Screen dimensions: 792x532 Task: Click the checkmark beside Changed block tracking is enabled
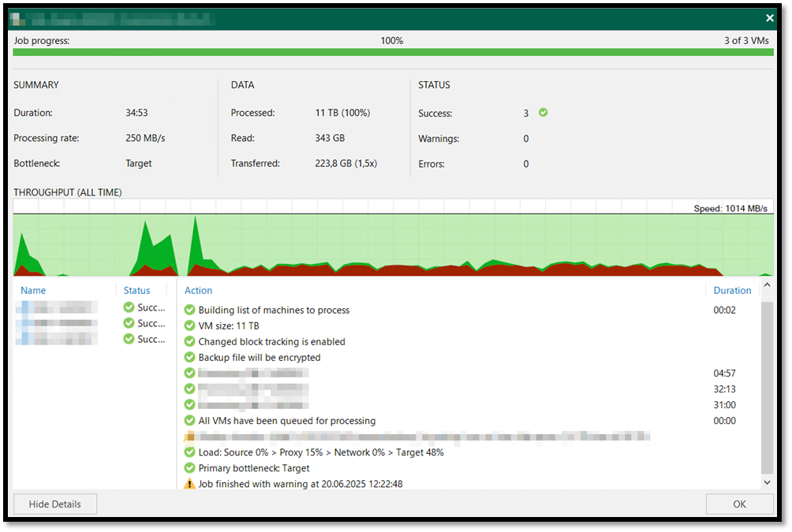(189, 341)
